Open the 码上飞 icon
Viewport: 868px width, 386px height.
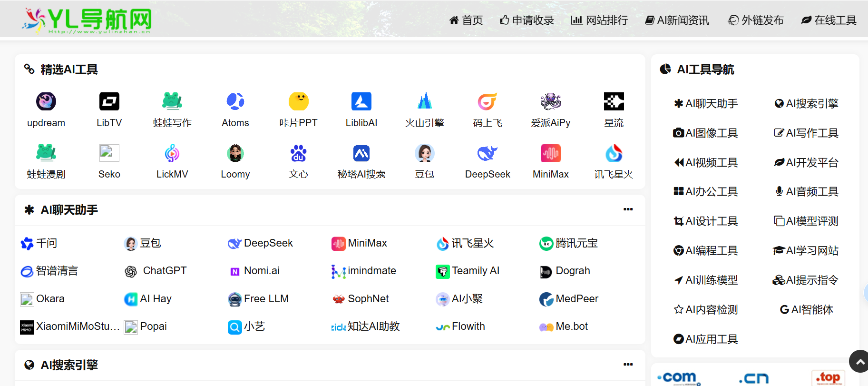(x=488, y=101)
